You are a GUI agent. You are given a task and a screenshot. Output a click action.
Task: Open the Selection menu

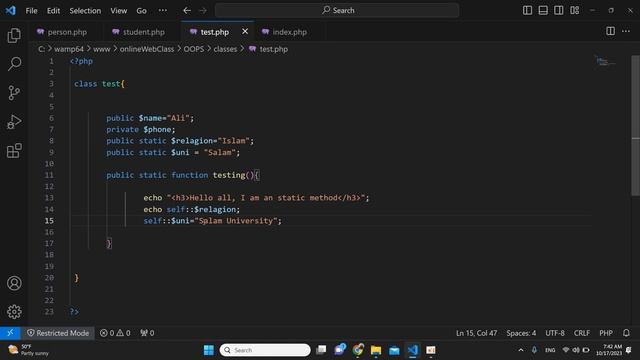click(x=85, y=11)
